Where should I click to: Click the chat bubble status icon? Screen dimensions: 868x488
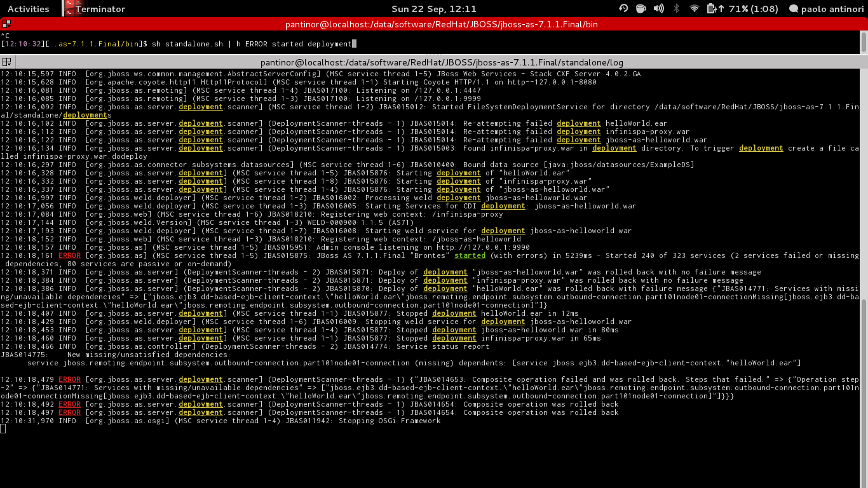793,9
